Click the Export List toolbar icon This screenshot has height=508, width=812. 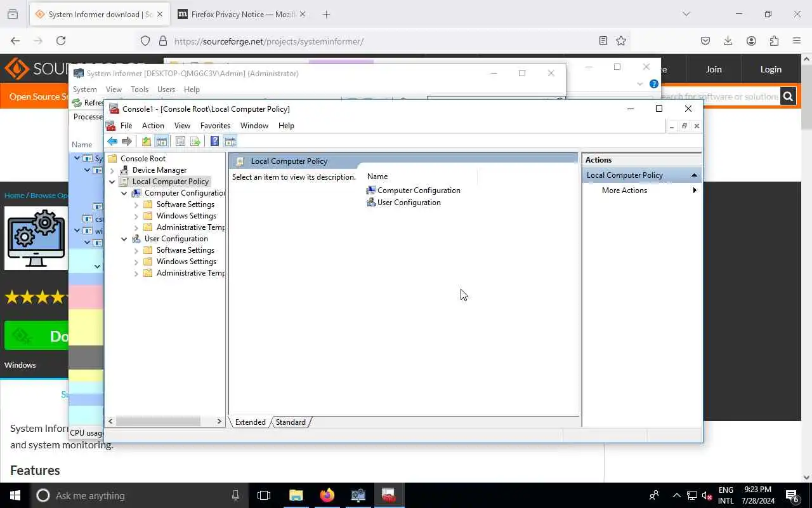click(195, 142)
